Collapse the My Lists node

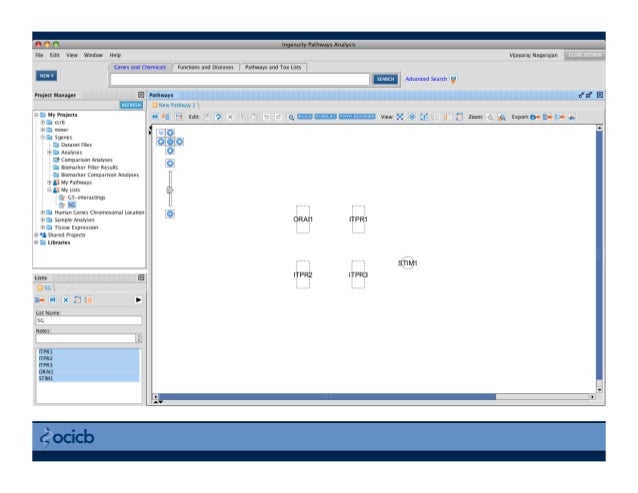[49, 190]
